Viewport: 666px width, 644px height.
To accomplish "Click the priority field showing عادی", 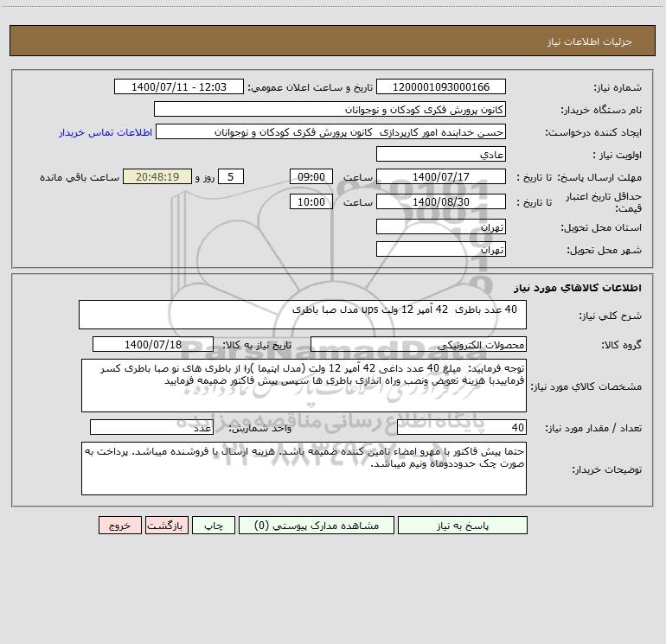I will pos(441,154).
